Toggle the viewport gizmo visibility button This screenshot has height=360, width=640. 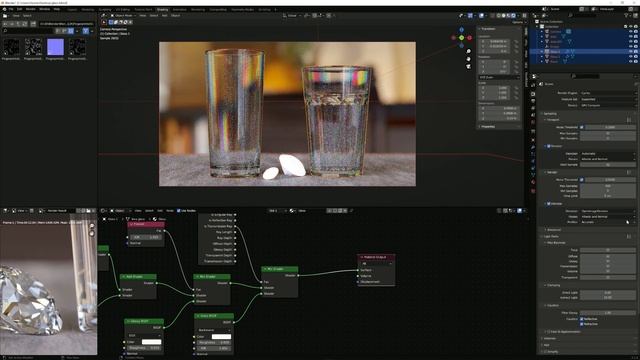click(470, 16)
